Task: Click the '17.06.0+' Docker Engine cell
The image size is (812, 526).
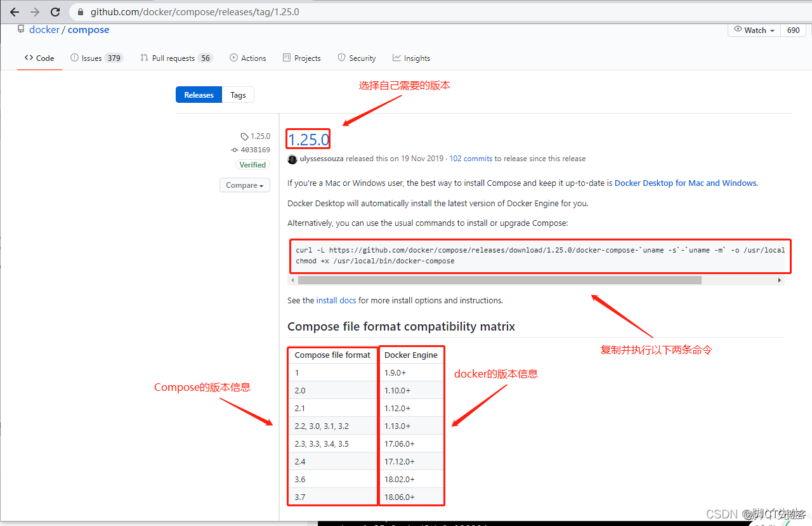Action: (411, 444)
